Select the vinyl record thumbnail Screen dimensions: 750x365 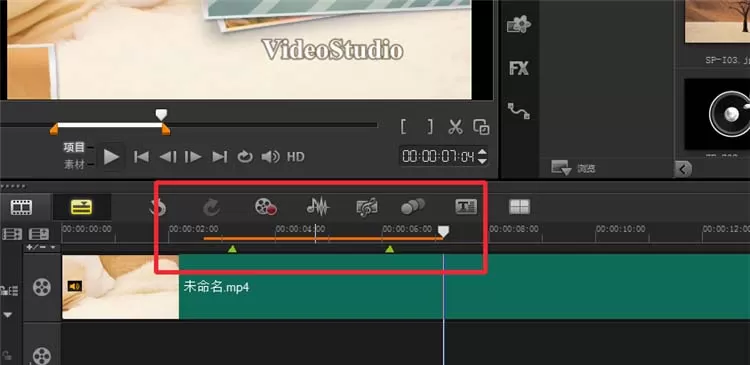pyautogui.click(x=717, y=114)
